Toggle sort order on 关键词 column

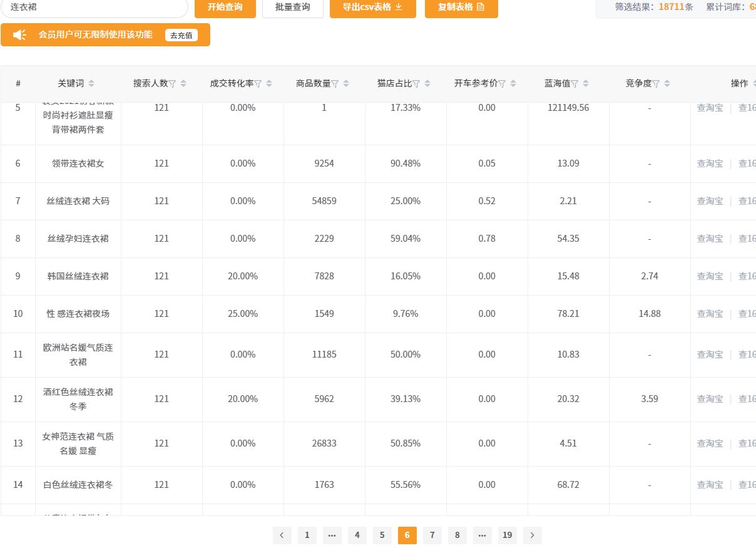(91, 84)
